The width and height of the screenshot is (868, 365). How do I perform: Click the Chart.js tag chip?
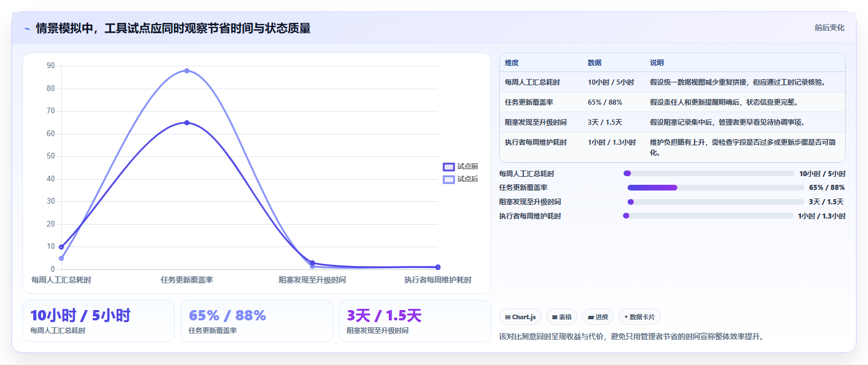520,317
